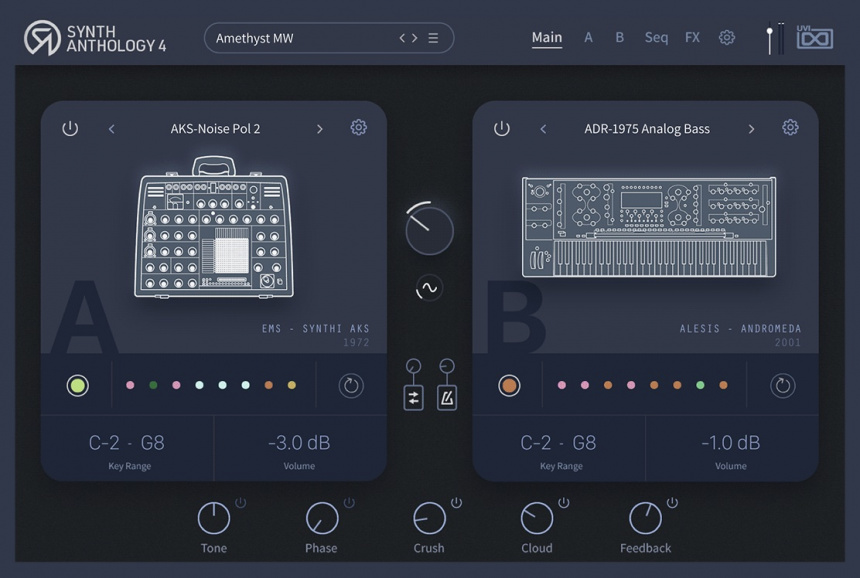The height and width of the screenshot is (578, 860).
Task: Open the AKS-Noise Pol 2 sound selector
Action: point(216,129)
